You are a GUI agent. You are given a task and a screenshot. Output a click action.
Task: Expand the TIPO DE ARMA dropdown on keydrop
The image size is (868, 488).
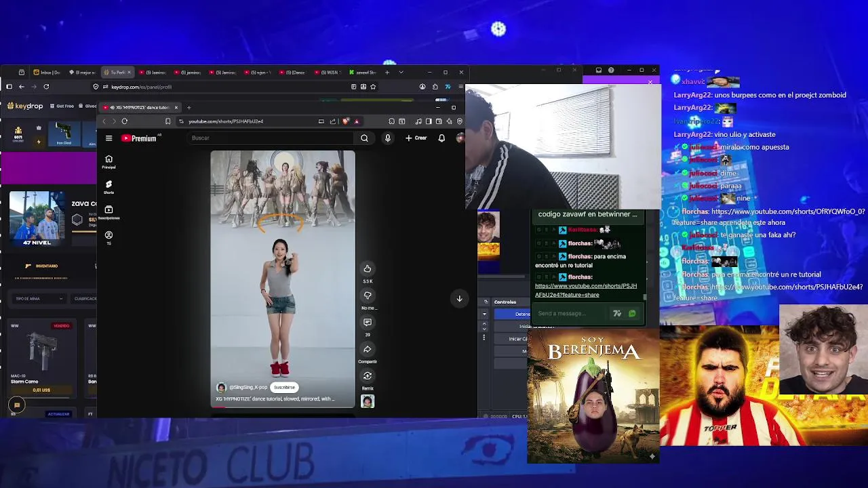(39, 299)
